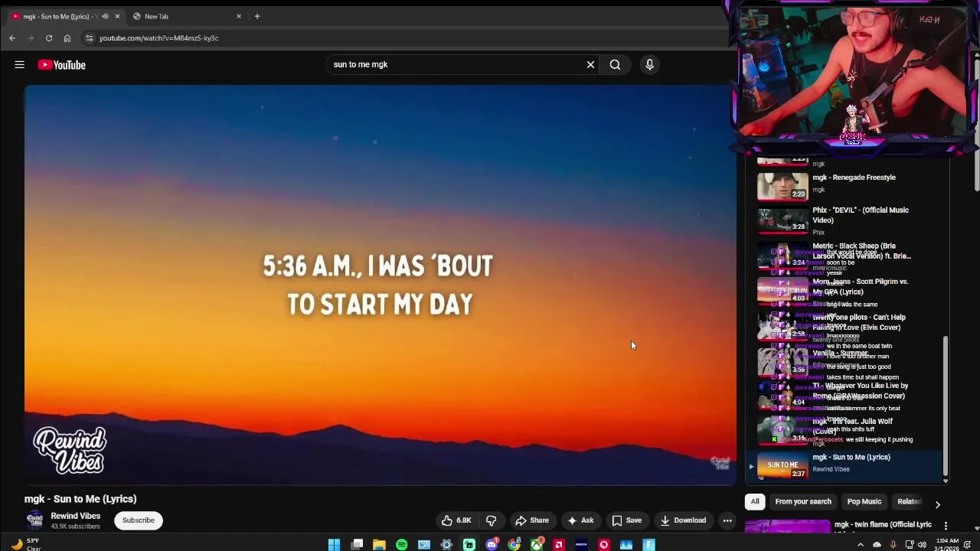
Task: Select the Related chip
Action: pos(909,501)
